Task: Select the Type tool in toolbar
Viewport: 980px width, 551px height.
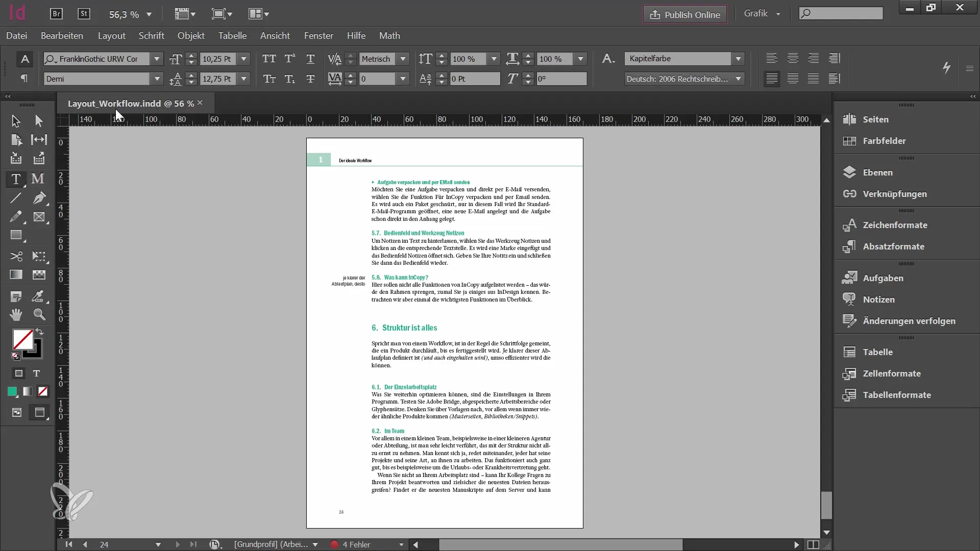Action: point(15,178)
